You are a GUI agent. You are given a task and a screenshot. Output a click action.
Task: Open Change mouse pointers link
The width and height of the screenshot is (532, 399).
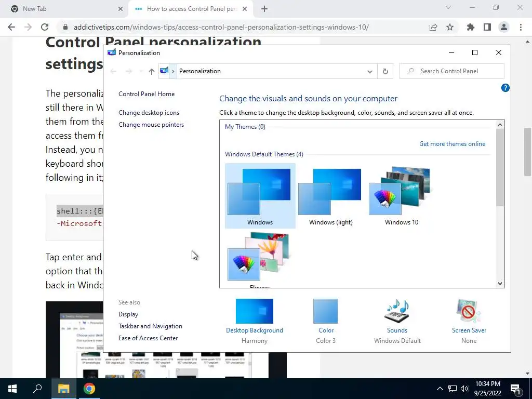[151, 125]
